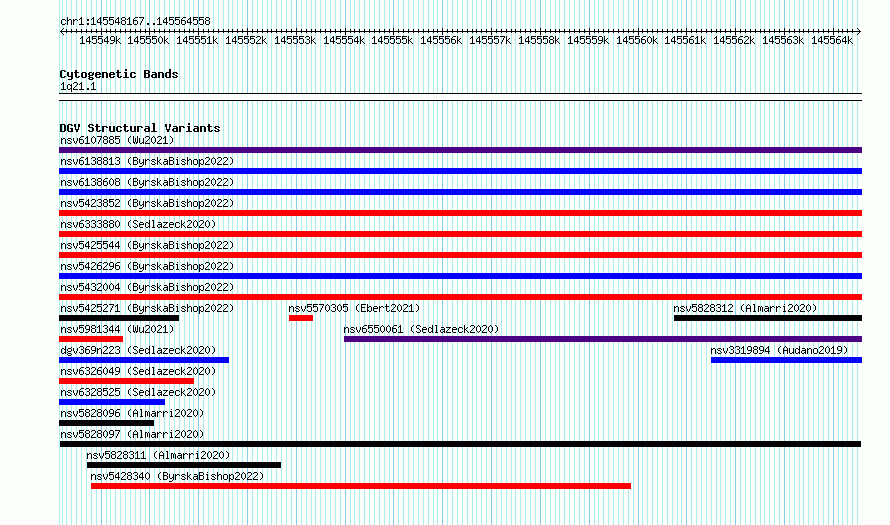Click the blue bar under nsv6138813

pyautogui.click(x=460, y=171)
